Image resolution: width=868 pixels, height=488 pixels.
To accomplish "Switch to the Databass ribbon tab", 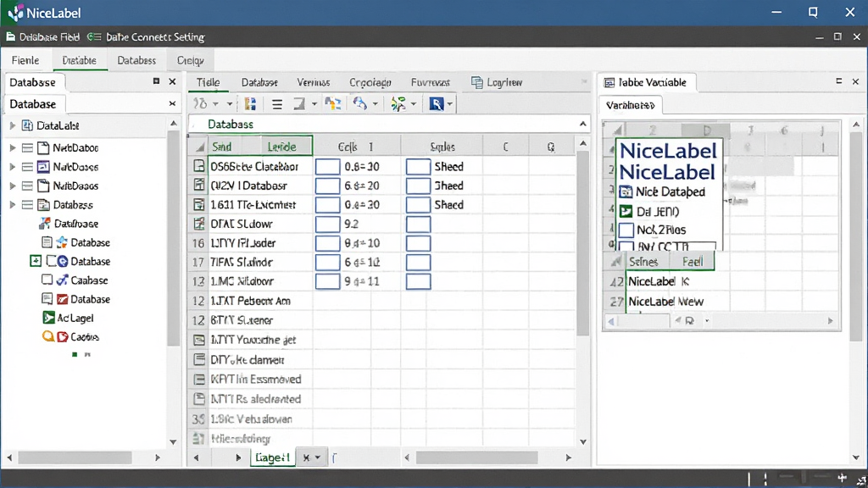I will pyautogui.click(x=136, y=60).
